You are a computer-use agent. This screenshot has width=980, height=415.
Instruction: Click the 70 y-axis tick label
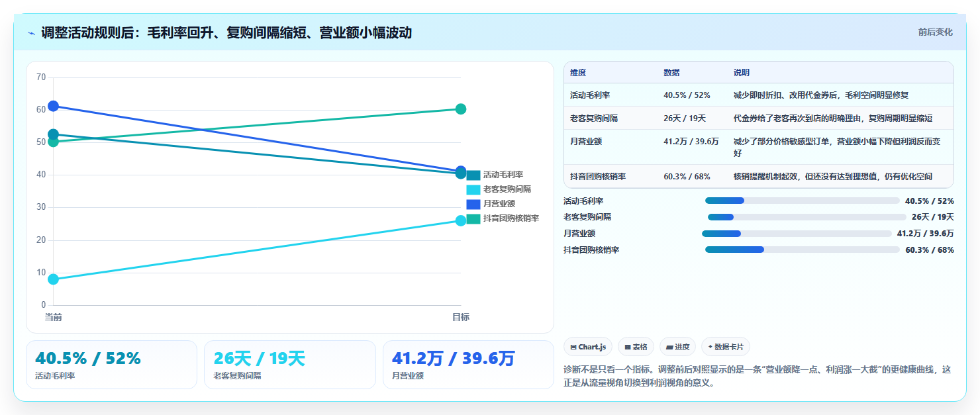pos(41,77)
